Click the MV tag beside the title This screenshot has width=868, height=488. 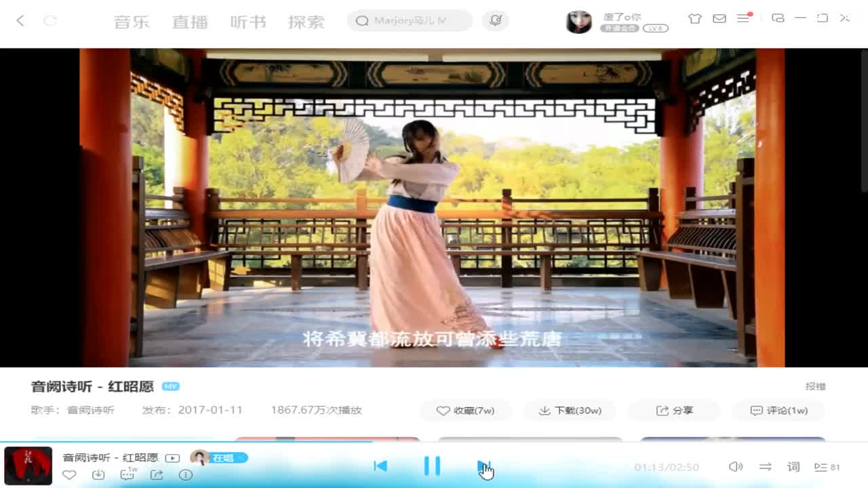pos(170,386)
